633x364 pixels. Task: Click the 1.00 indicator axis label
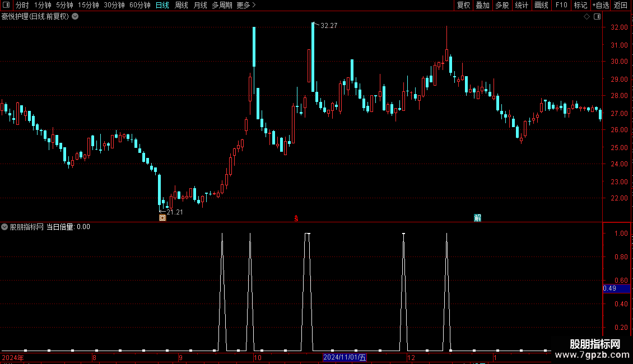coord(621,234)
